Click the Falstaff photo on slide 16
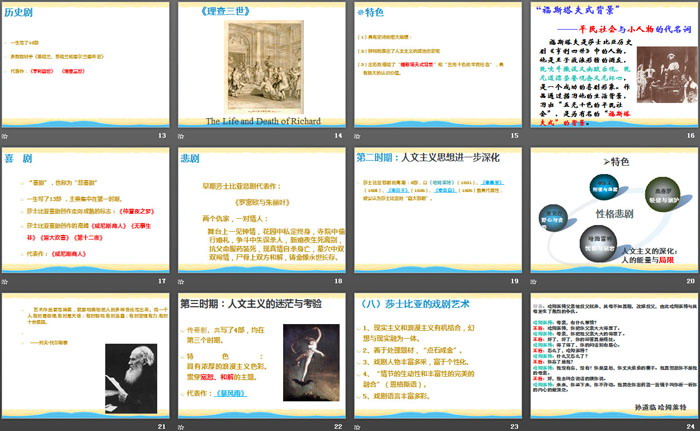 667,75
